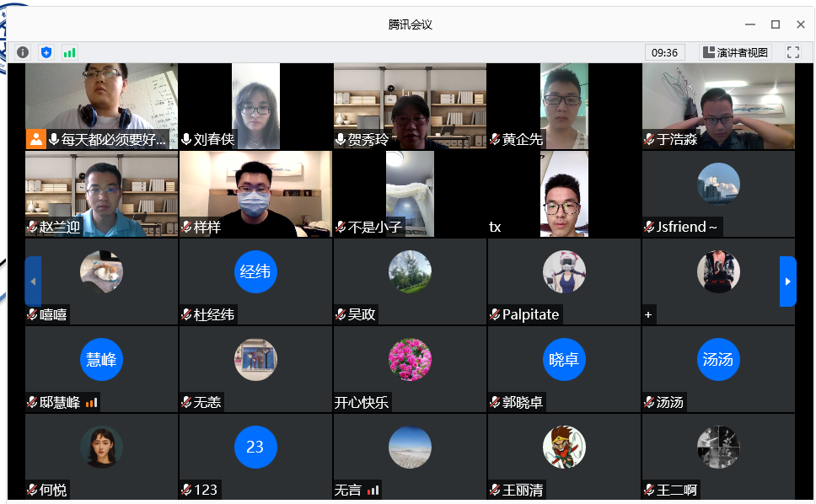Screen dimensions: 816x504
Task: Click muted mic icon next to 黄企先
Action: click(495, 139)
